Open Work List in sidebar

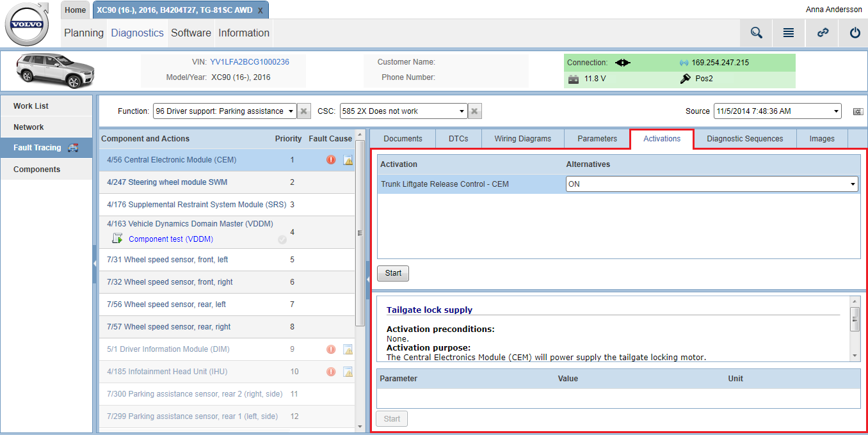pos(47,106)
